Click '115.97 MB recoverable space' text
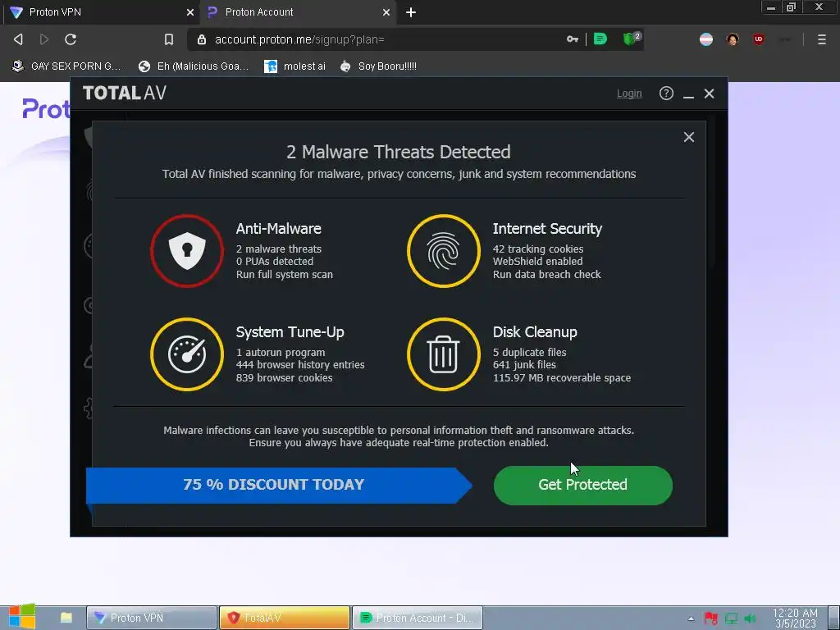The width and height of the screenshot is (840, 630). pyautogui.click(x=562, y=377)
